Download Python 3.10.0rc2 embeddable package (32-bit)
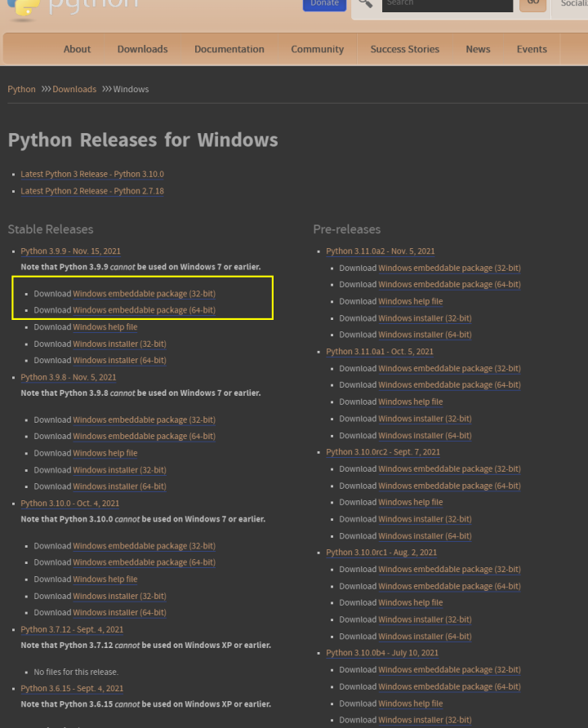 [x=449, y=469]
